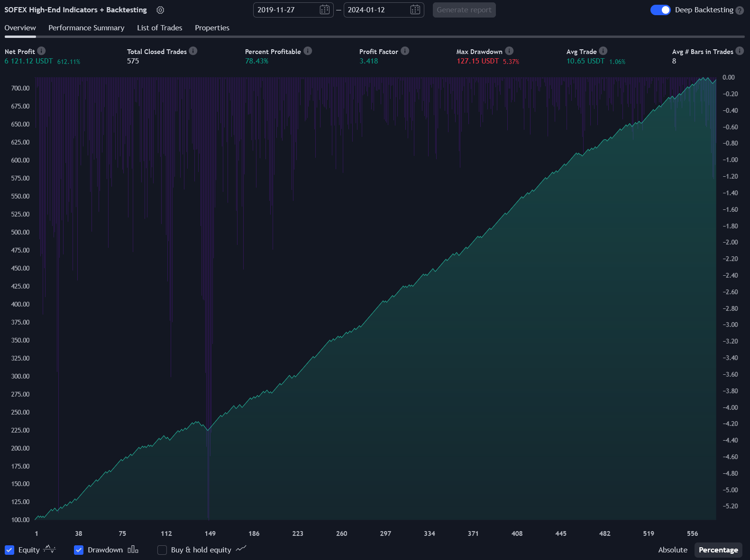Uncheck the Equity checkbox
The image size is (750, 560).
click(x=9, y=550)
